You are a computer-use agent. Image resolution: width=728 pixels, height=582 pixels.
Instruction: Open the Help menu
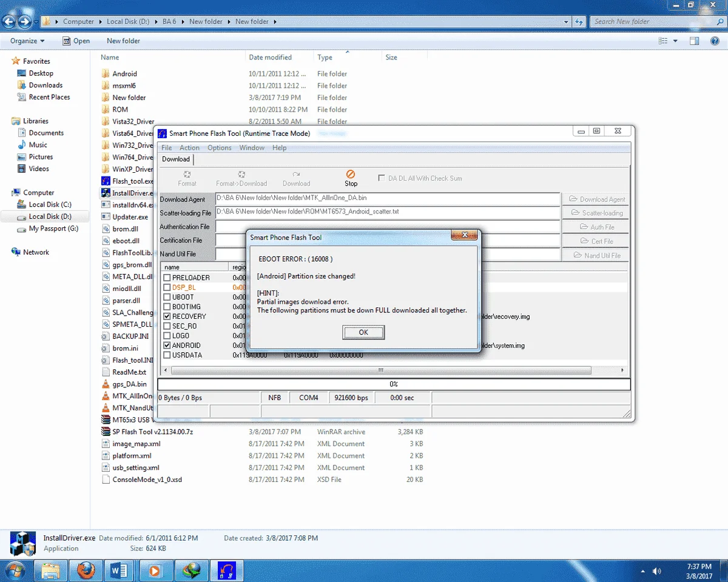pyautogui.click(x=279, y=148)
